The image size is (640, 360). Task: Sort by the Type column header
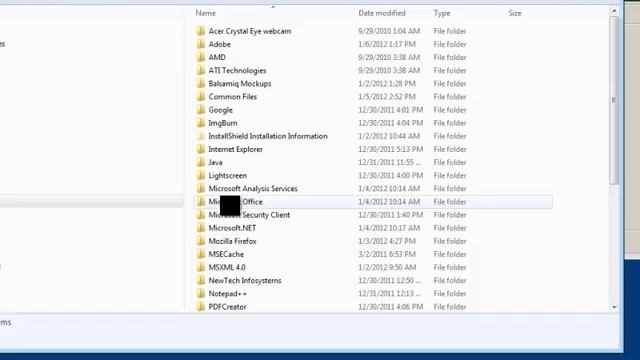tap(442, 13)
